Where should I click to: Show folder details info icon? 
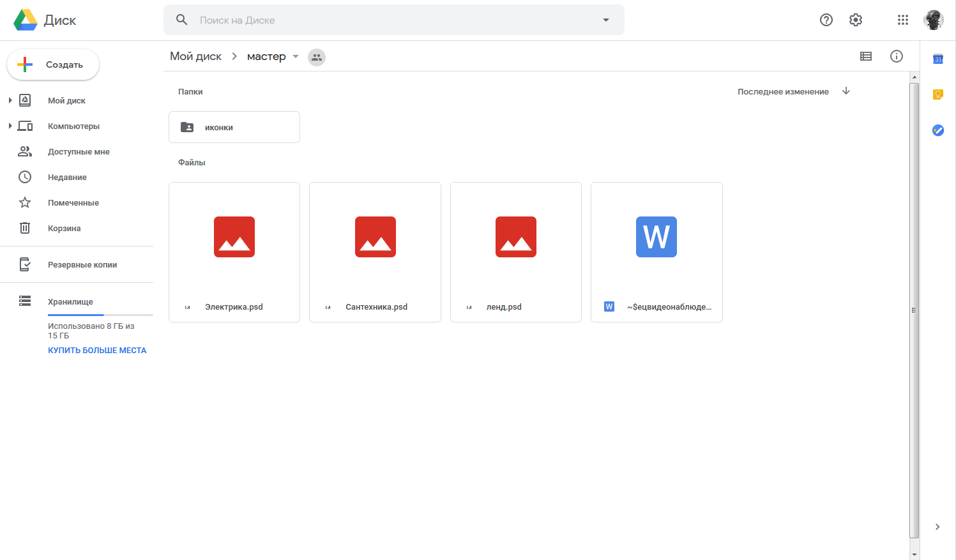pyautogui.click(x=897, y=56)
